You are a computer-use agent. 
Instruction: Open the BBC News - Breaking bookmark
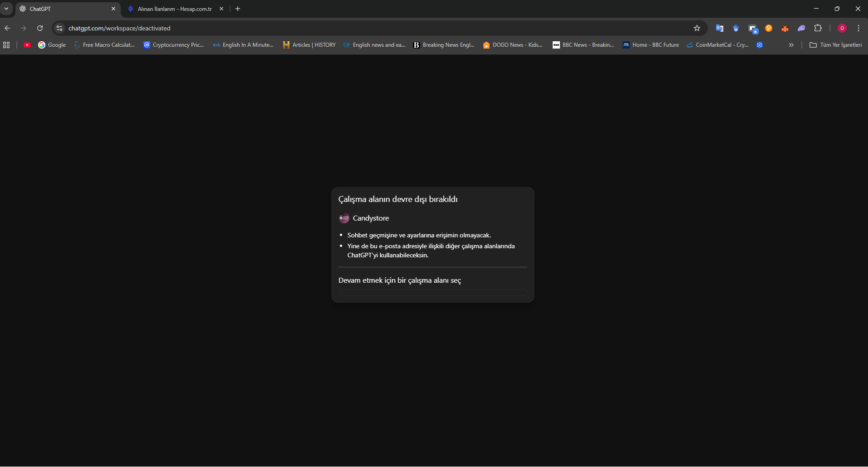(x=583, y=45)
